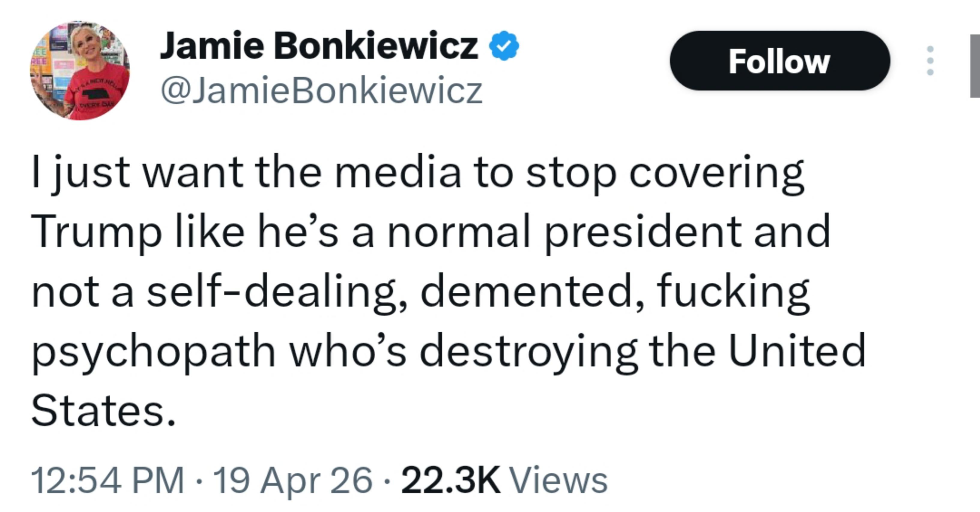Click the Views label
Viewport: 980px width, 512px height.
[558, 481]
